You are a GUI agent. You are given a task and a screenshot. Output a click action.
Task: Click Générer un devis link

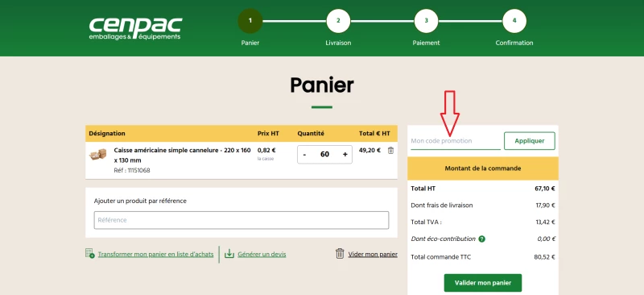pos(262,254)
